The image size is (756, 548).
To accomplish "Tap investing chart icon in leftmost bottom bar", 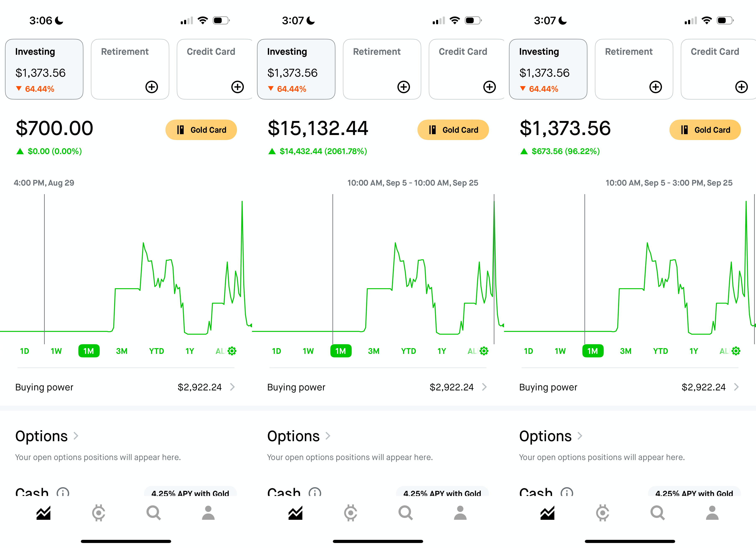I will 43,513.
